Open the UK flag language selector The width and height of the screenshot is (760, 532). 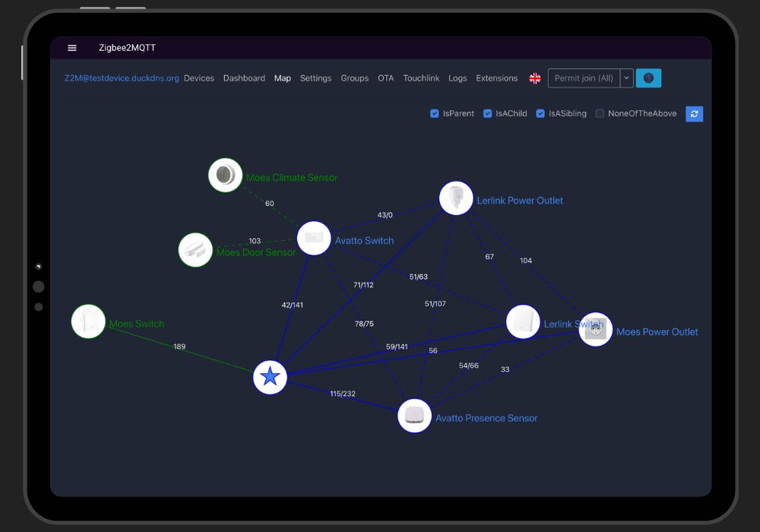tap(535, 78)
